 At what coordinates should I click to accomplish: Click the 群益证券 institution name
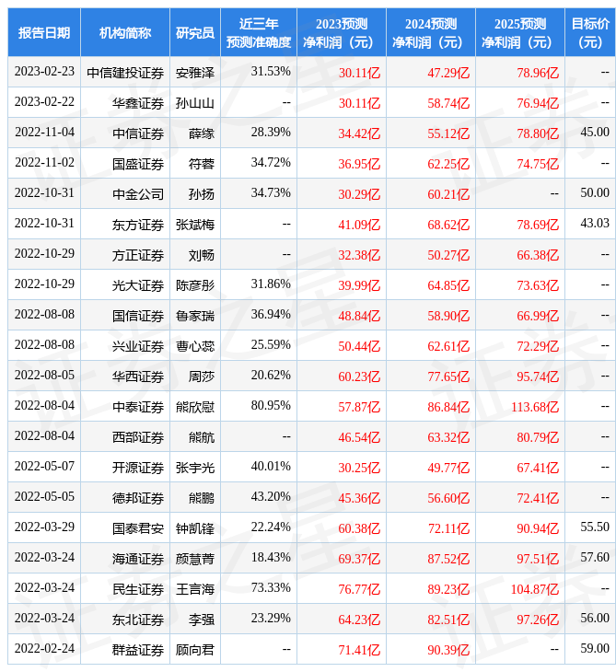point(138,650)
